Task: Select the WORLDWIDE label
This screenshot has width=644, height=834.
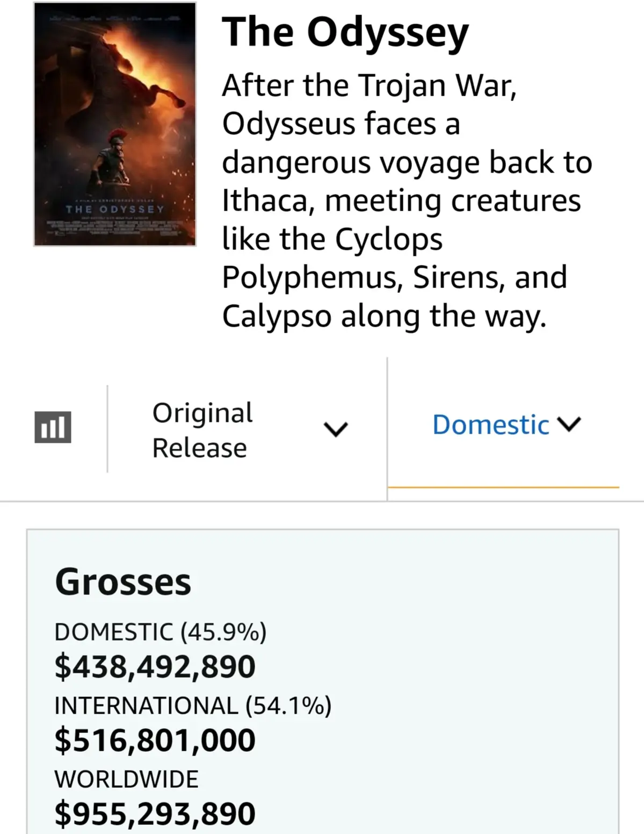Action: click(126, 779)
